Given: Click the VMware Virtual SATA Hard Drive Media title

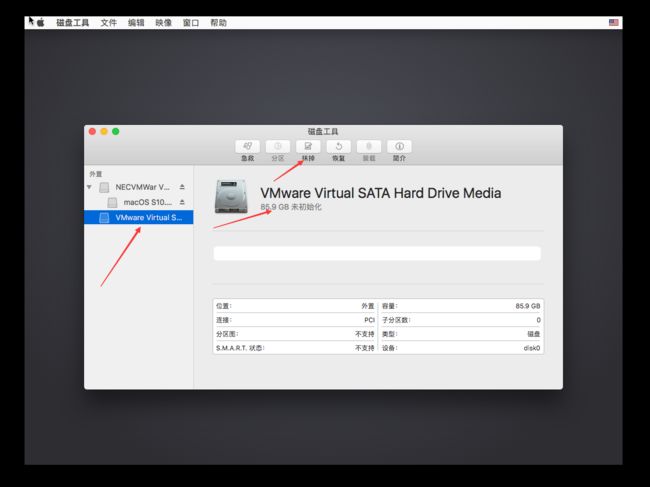Looking at the screenshot, I should point(381,193).
